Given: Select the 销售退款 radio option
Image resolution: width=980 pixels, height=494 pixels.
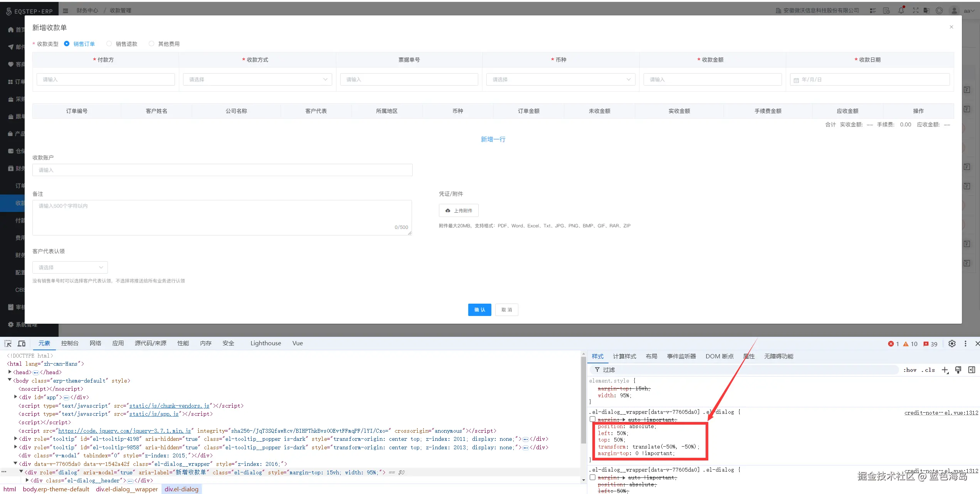Looking at the screenshot, I should point(109,44).
